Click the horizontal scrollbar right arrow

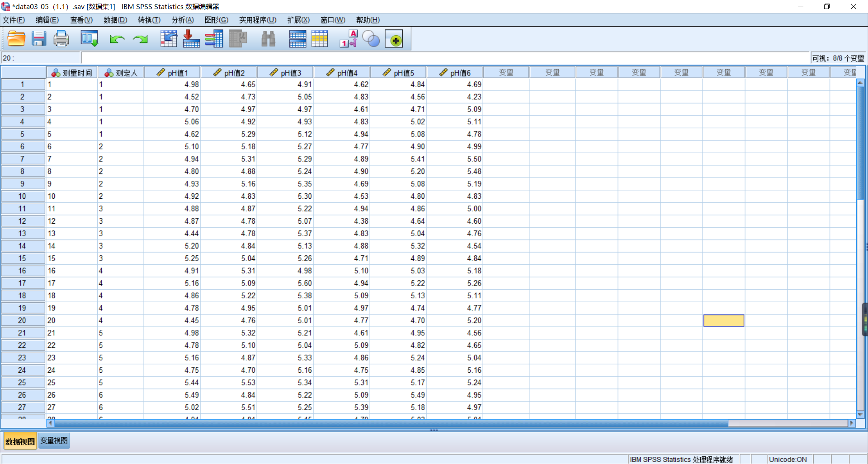852,423
